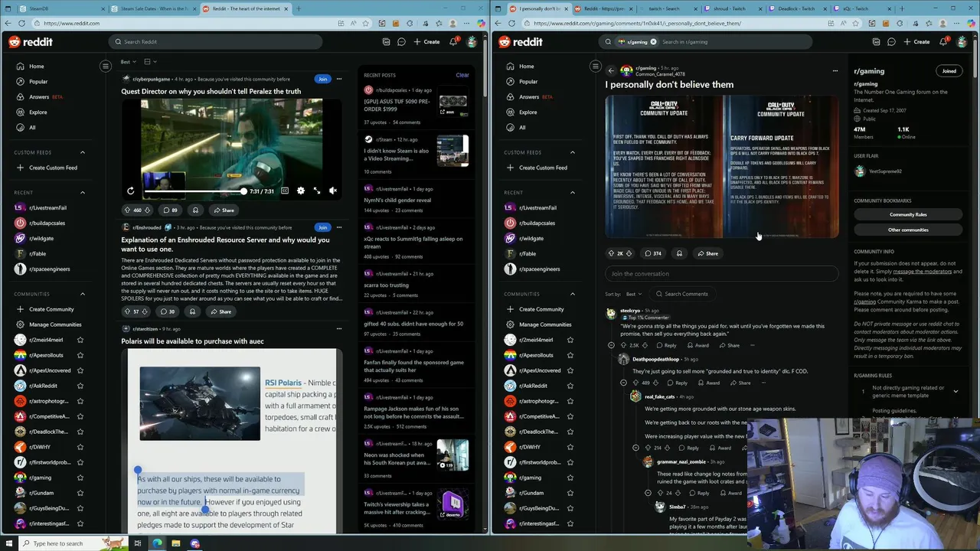The width and height of the screenshot is (980, 551).
Task: Collapse Communities section in left window sidebar
Action: [x=83, y=294]
